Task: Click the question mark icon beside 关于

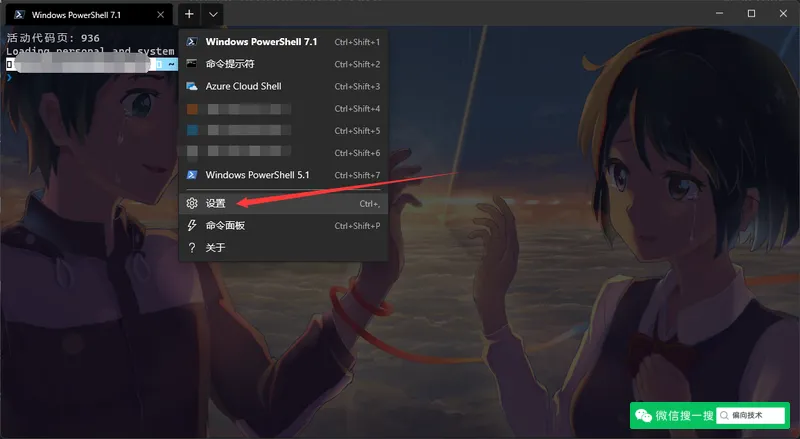Action: pyautogui.click(x=192, y=248)
